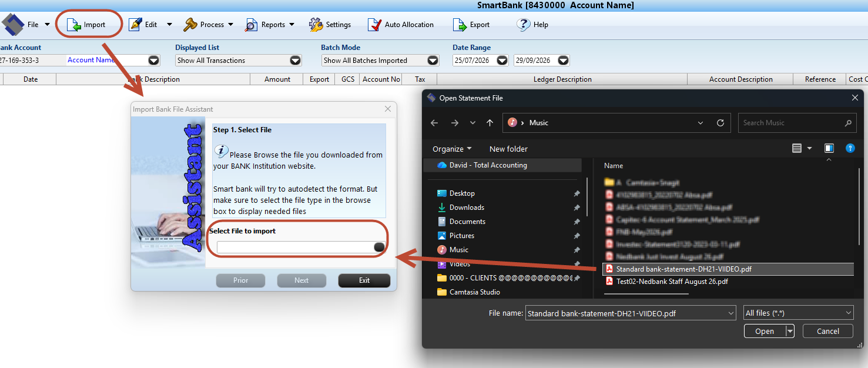Expand the Process dropdown arrow

click(x=231, y=25)
